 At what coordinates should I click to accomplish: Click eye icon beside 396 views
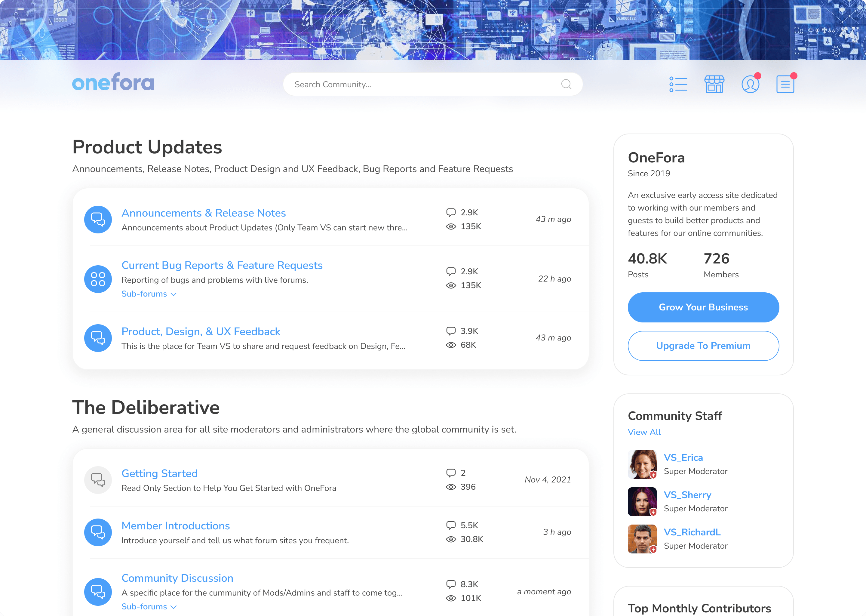pos(450,487)
